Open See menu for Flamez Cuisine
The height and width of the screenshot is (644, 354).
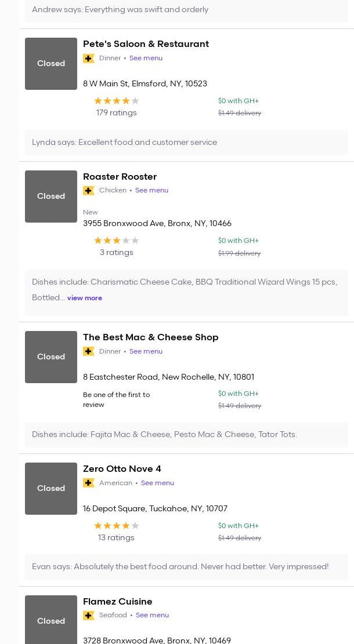point(152,615)
